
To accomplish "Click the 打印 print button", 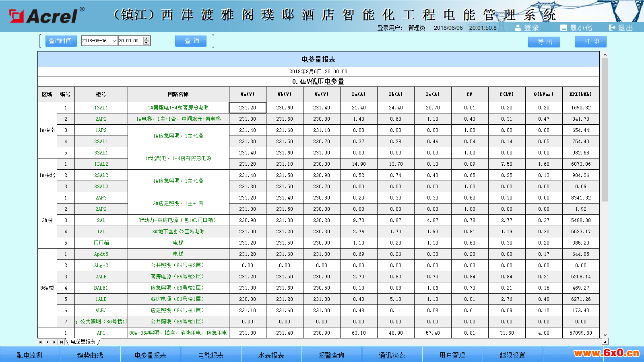I will (x=590, y=42).
